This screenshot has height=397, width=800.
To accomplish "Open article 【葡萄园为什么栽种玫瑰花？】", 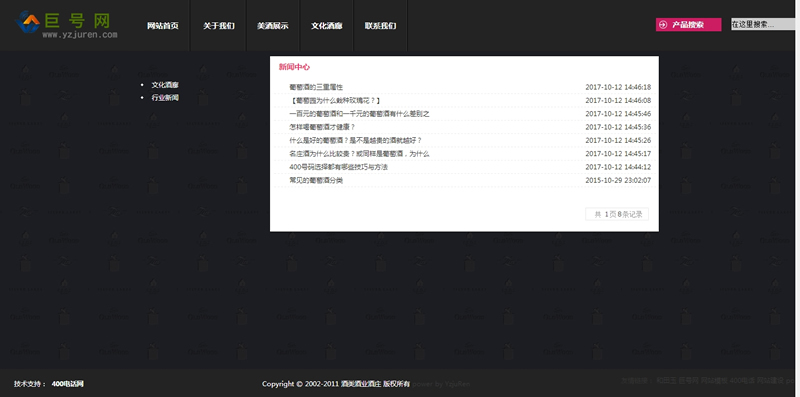I will [x=335, y=101].
